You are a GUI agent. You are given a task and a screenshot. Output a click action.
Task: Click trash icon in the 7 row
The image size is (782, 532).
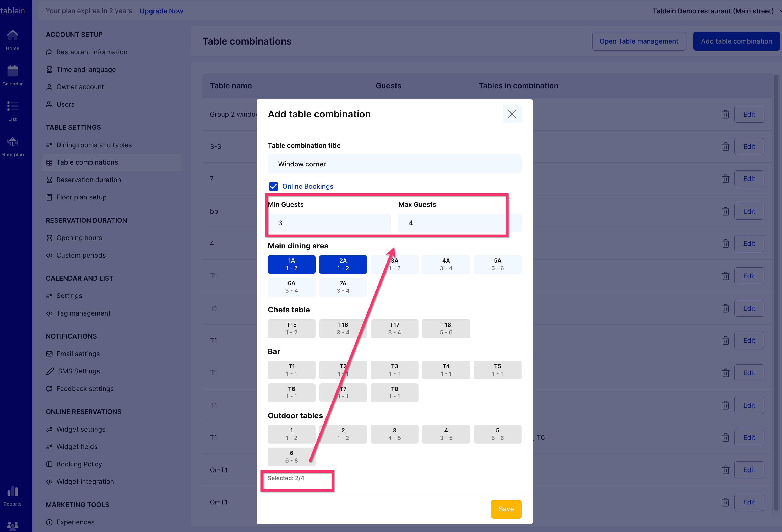pyautogui.click(x=725, y=179)
